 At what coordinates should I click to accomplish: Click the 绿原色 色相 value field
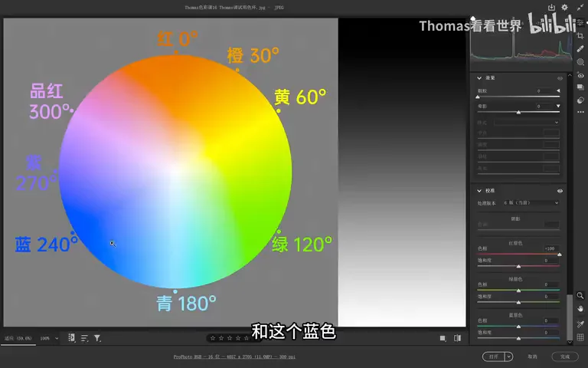coord(551,284)
